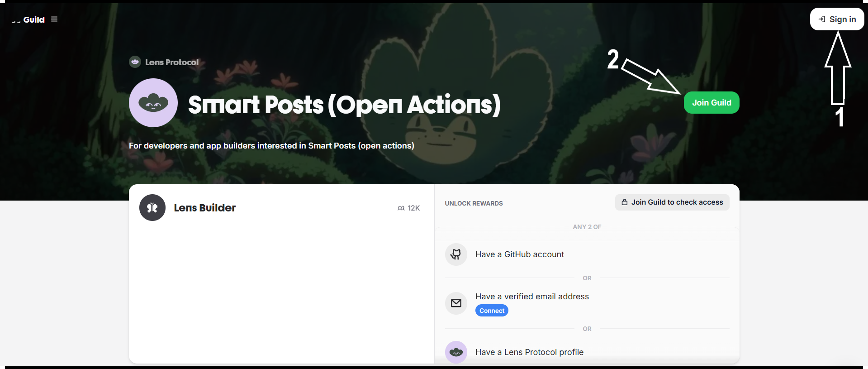The height and width of the screenshot is (369, 868).
Task: Select Have a GitHub account requirement
Action: 520,254
